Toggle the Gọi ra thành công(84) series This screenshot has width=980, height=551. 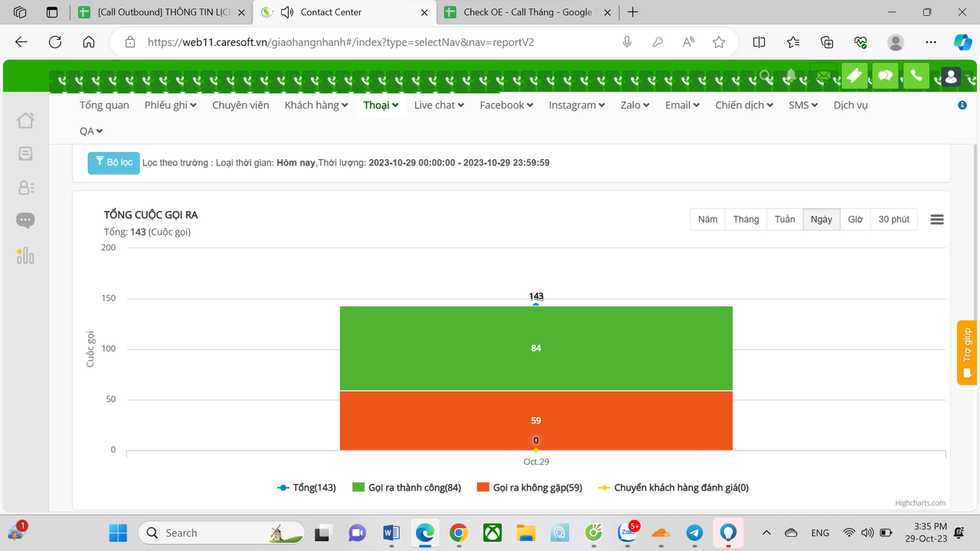(x=407, y=487)
